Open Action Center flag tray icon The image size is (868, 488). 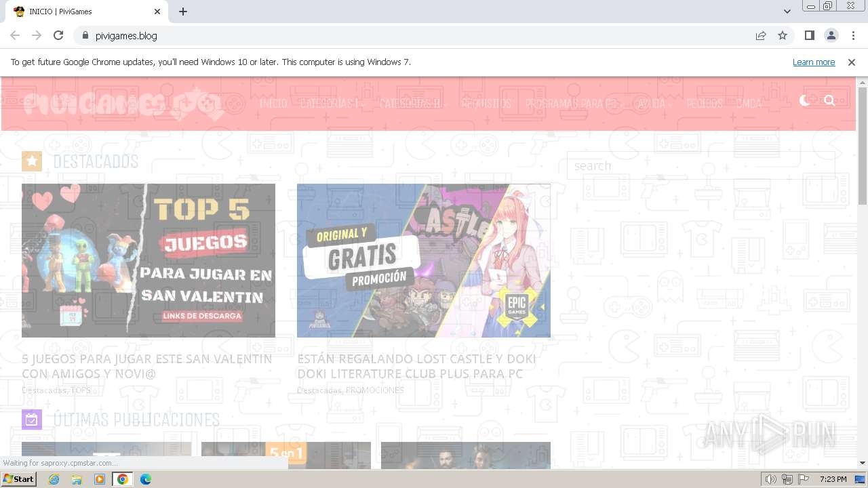804,479
